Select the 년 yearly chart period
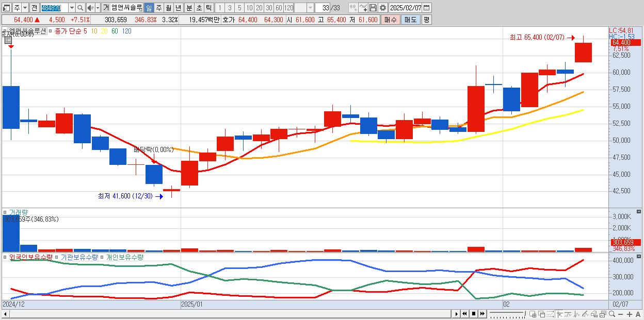The width and height of the screenshot is (644, 320). pyautogui.click(x=178, y=8)
